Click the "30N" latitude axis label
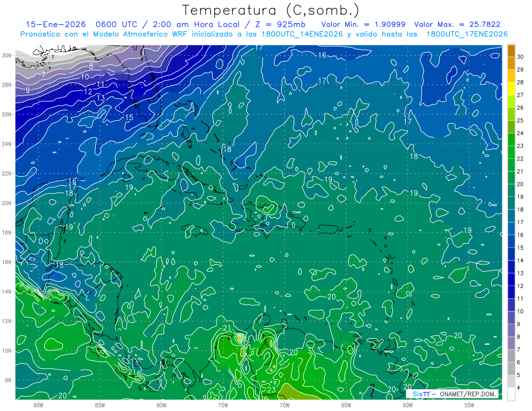Screen dimensions: 532x411 click(7, 55)
